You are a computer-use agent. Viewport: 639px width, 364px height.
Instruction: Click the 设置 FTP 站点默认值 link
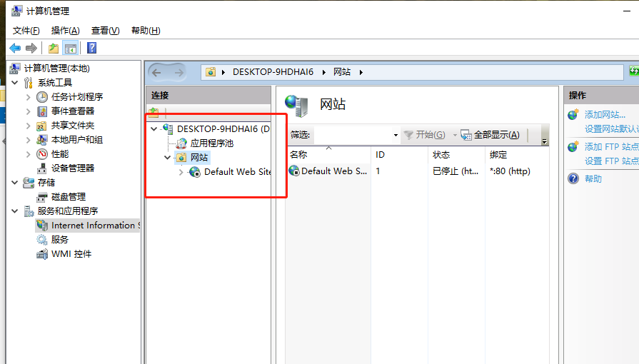click(612, 161)
